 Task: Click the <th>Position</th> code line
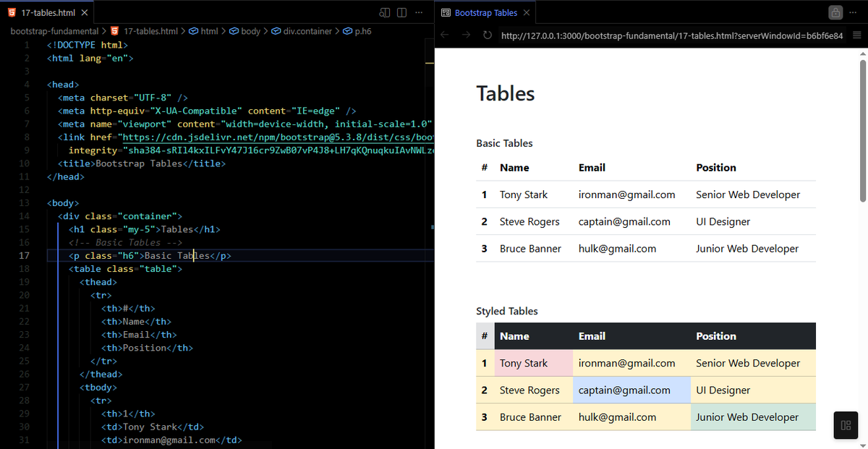pyautogui.click(x=147, y=348)
